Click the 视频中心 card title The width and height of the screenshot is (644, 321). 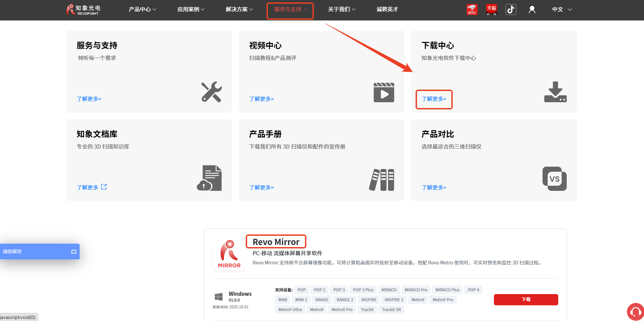(x=265, y=45)
